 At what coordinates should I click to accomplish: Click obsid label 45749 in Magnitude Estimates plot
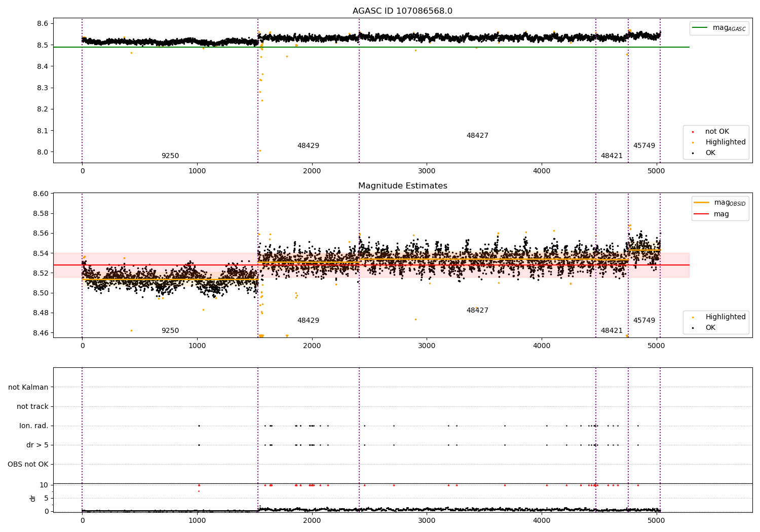coord(644,321)
